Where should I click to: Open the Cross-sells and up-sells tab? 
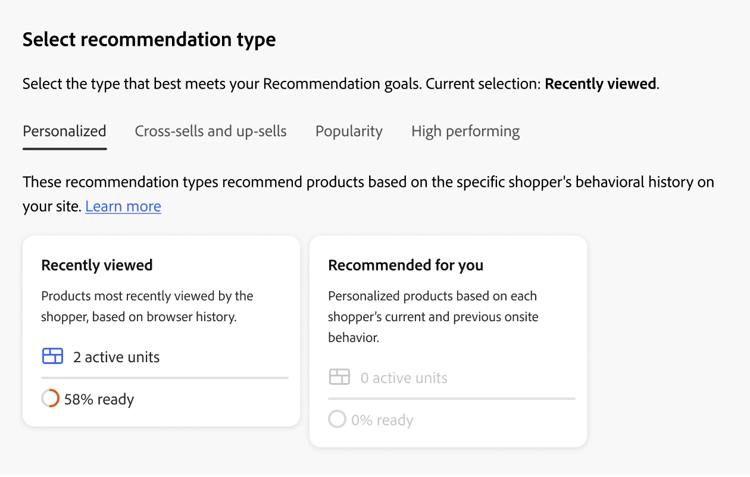click(x=210, y=131)
